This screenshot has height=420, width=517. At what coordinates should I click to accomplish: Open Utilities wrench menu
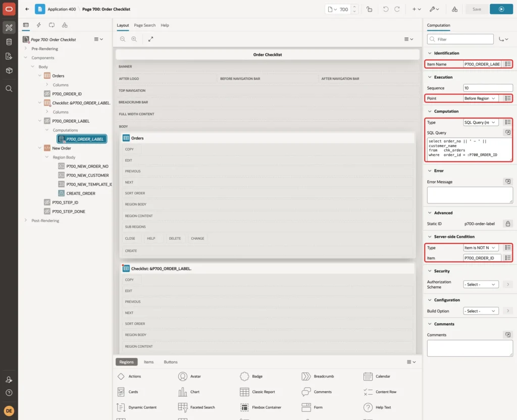[434, 9]
